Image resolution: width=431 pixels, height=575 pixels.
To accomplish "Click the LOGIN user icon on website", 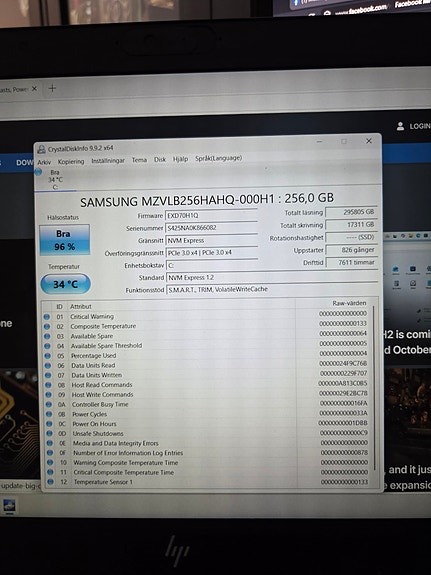I will [x=400, y=126].
